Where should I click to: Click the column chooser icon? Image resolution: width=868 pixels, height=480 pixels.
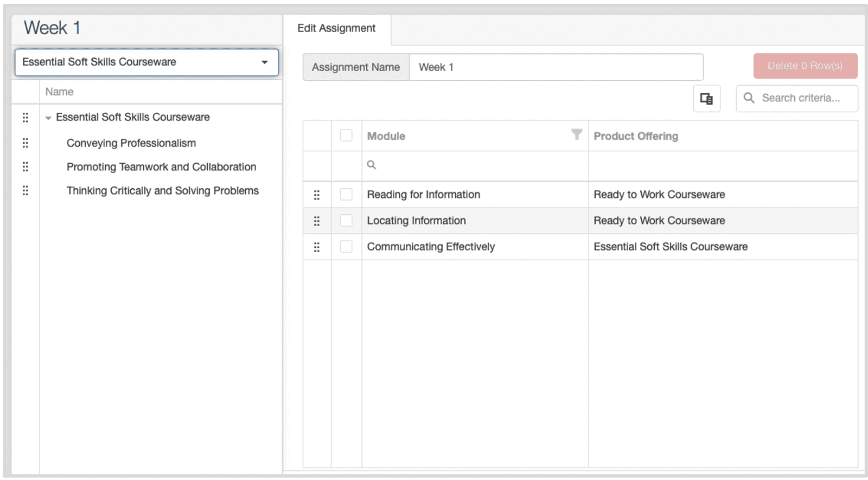pyautogui.click(x=706, y=99)
